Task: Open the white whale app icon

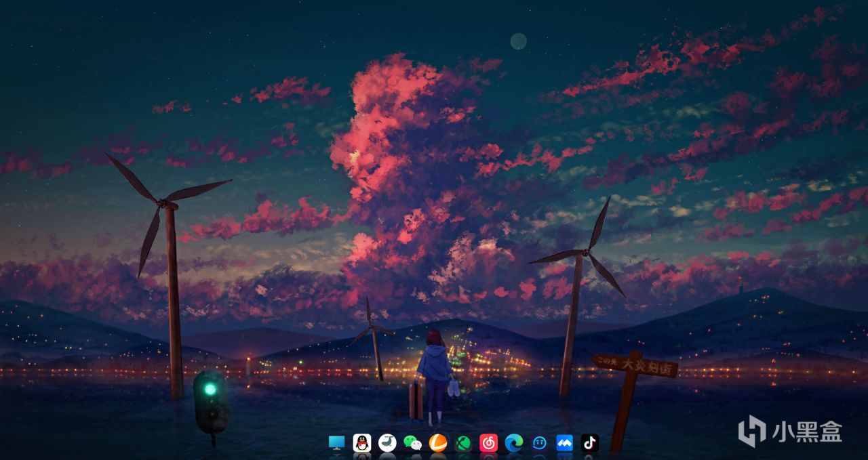Action: coord(387,442)
